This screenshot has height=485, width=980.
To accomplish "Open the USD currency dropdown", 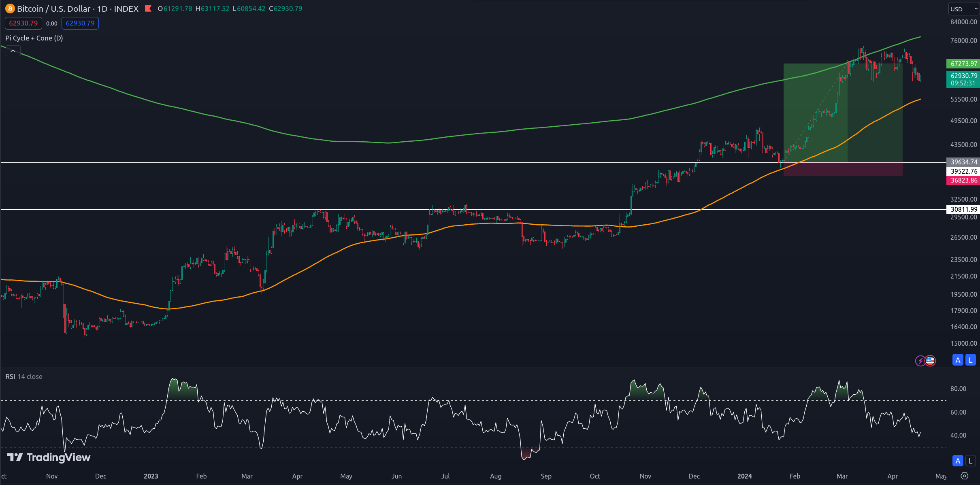I will 963,9.
